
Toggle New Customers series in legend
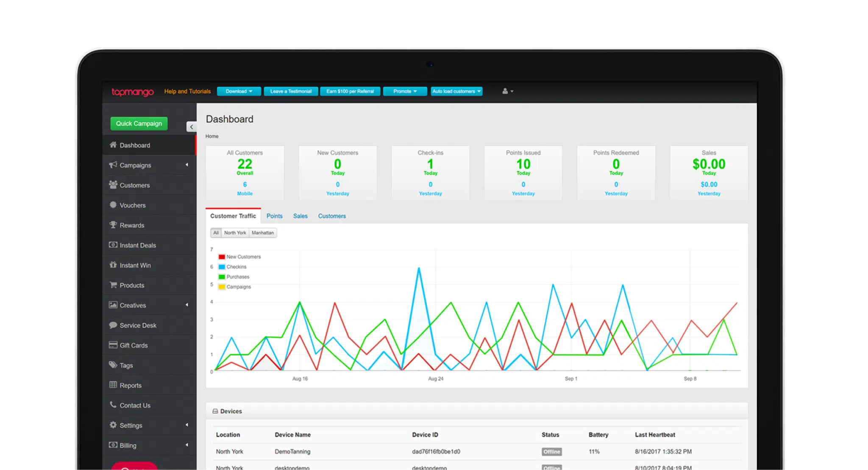pyautogui.click(x=239, y=257)
